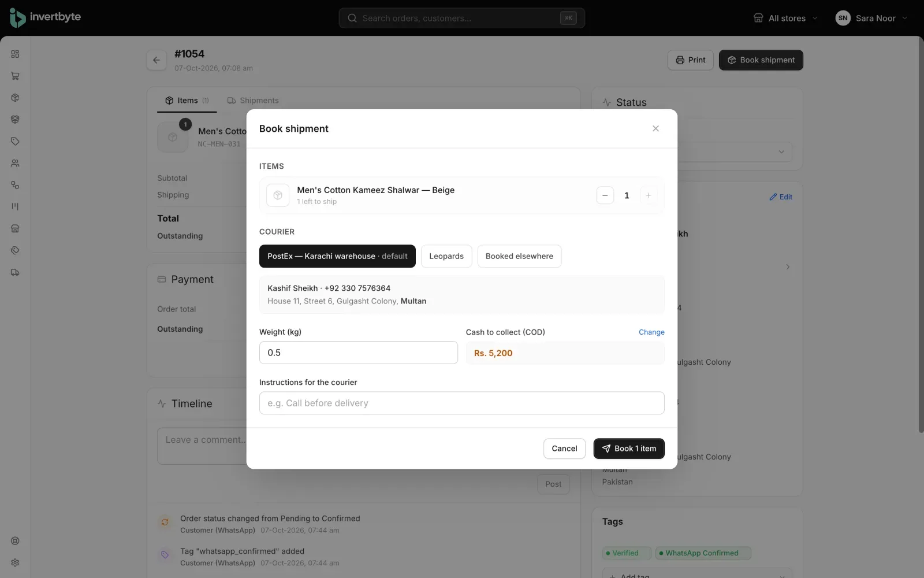Open the dashboard grid icon in sidebar
The height and width of the screenshot is (578, 924).
tap(15, 54)
